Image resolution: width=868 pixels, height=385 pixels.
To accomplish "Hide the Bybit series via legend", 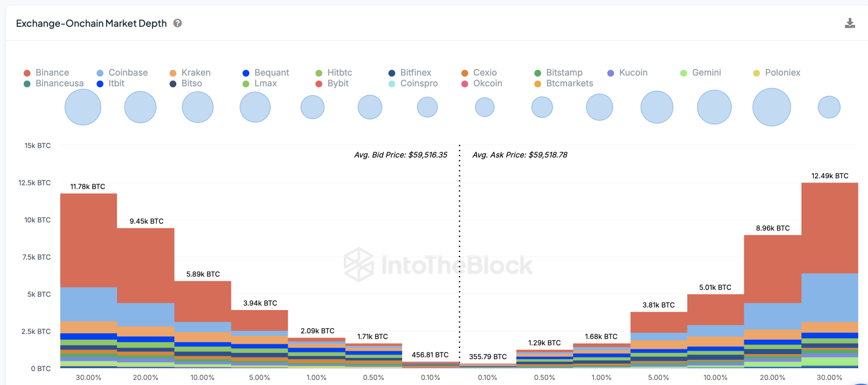I will pyautogui.click(x=332, y=83).
